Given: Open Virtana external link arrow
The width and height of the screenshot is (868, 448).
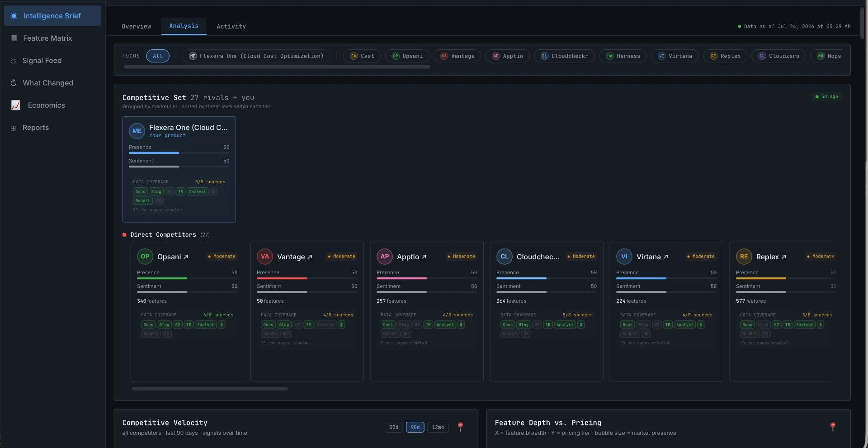Looking at the screenshot, I should (x=665, y=257).
